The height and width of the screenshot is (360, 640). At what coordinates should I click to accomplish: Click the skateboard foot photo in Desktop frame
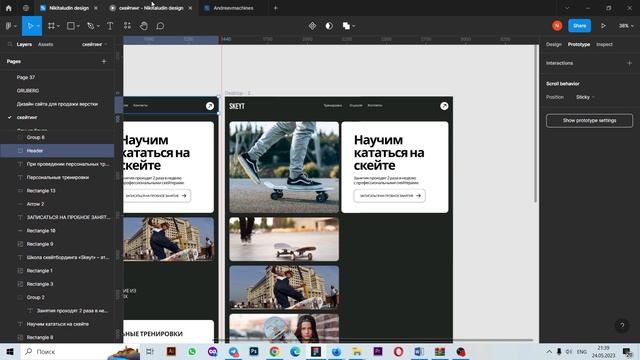[x=284, y=167]
